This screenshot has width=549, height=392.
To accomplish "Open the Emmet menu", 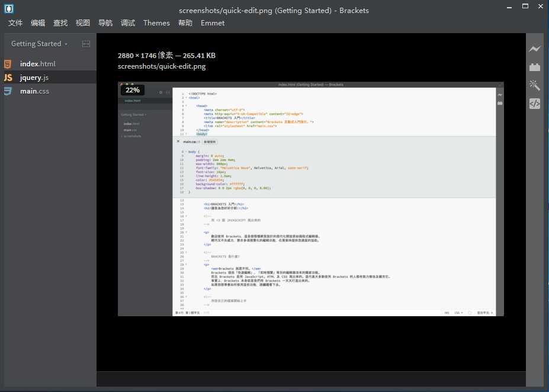I will (213, 23).
